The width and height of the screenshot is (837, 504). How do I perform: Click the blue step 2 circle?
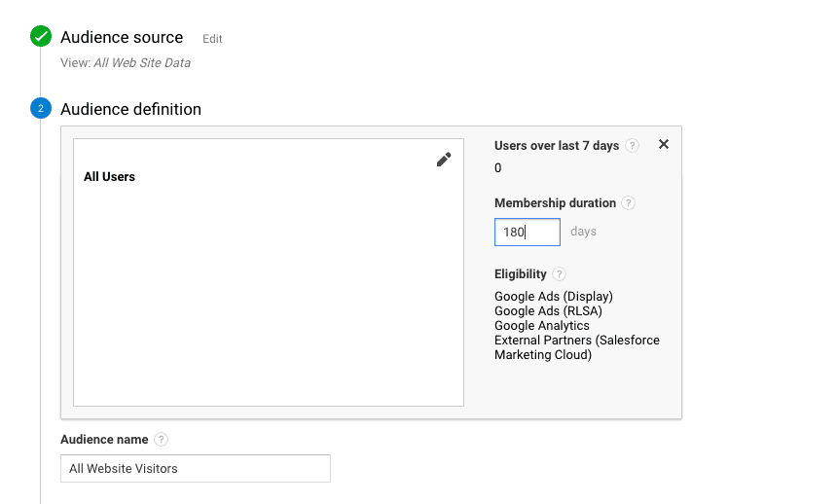tap(40, 109)
